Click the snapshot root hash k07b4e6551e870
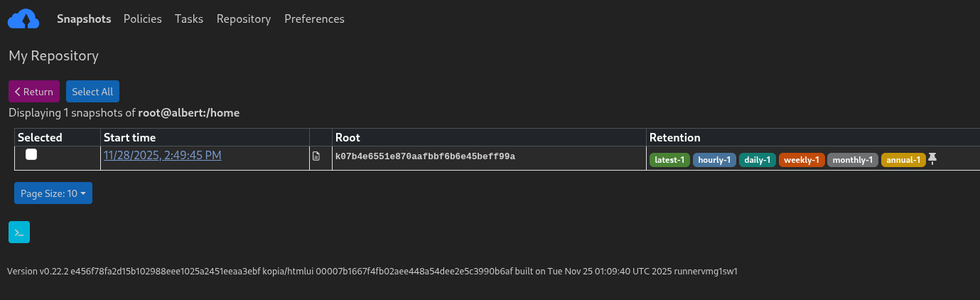 tap(425, 156)
